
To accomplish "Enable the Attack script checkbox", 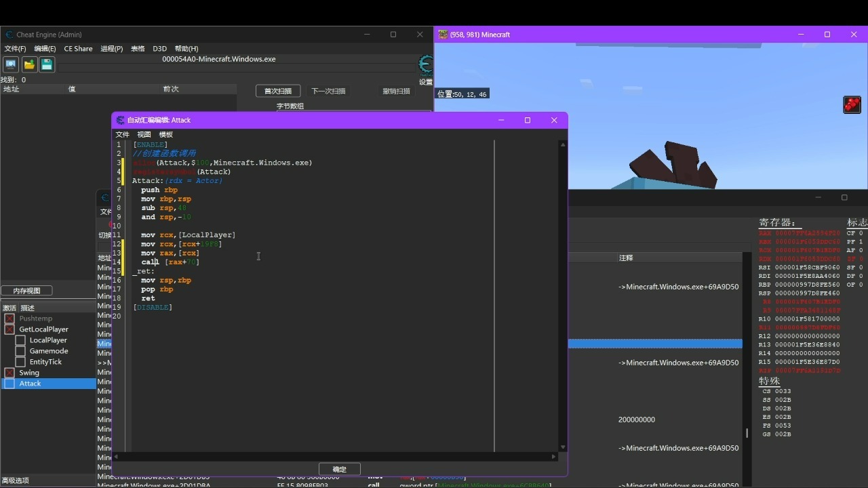I will tap(9, 384).
